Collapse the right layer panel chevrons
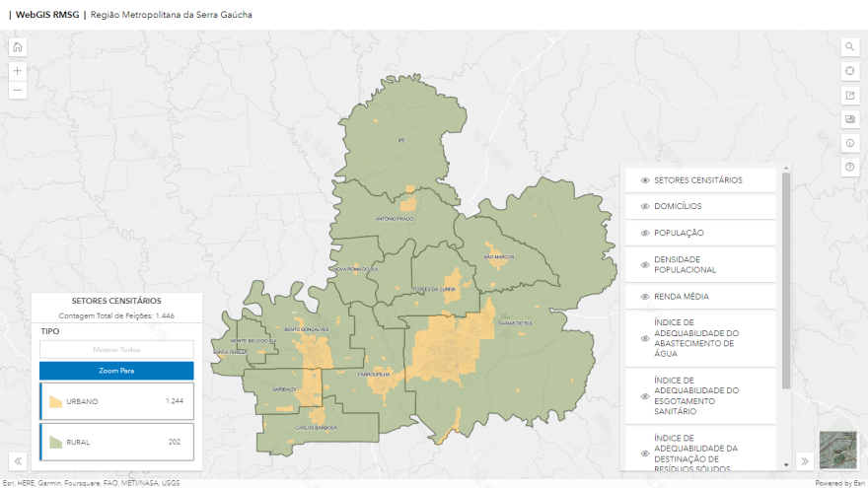Viewport: 868px width, 488px height. [804, 461]
